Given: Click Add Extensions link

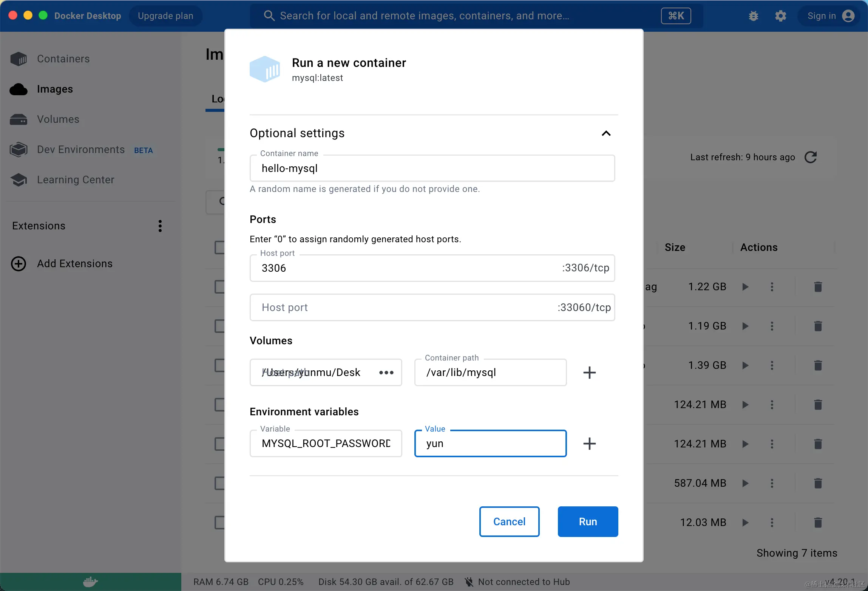Looking at the screenshot, I should 75,264.
